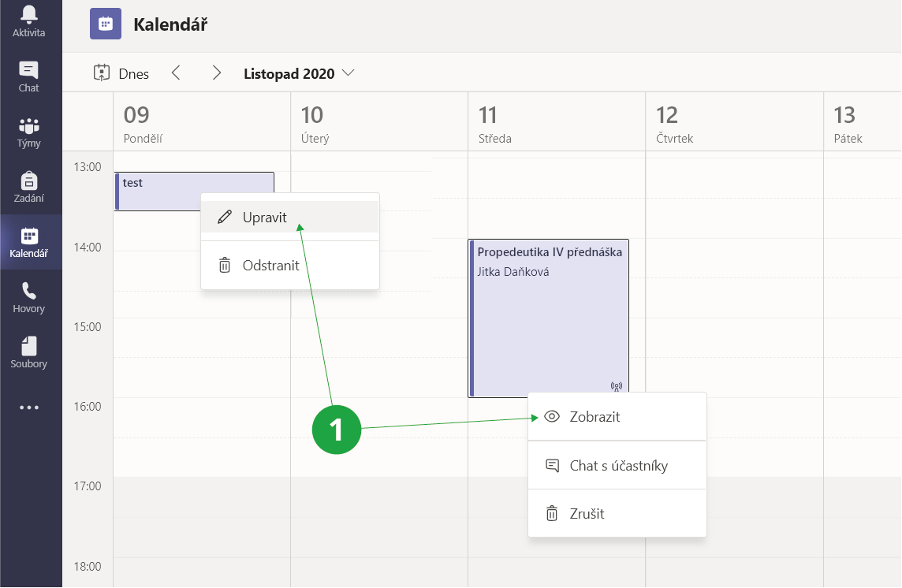Click the Dnes today button
The height and width of the screenshot is (588, 902).
[x=121, y=73]
